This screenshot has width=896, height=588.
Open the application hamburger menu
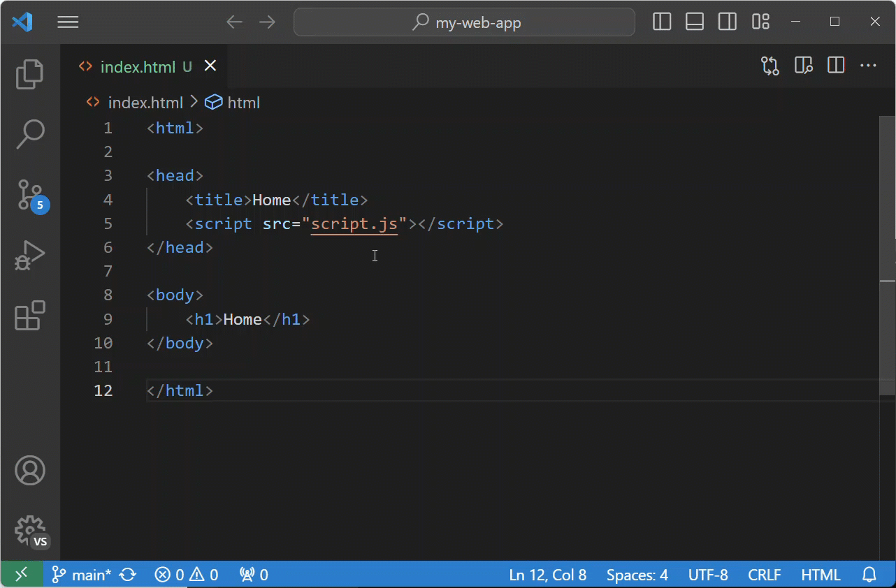68,22
